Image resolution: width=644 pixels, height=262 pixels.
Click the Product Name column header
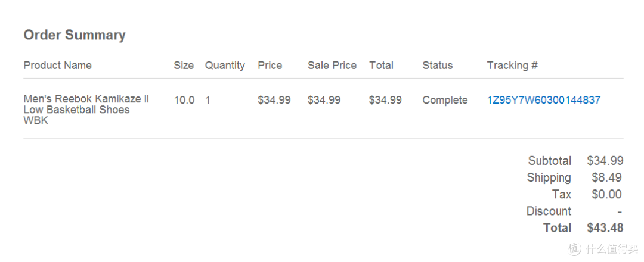click(x=57, y=65)
